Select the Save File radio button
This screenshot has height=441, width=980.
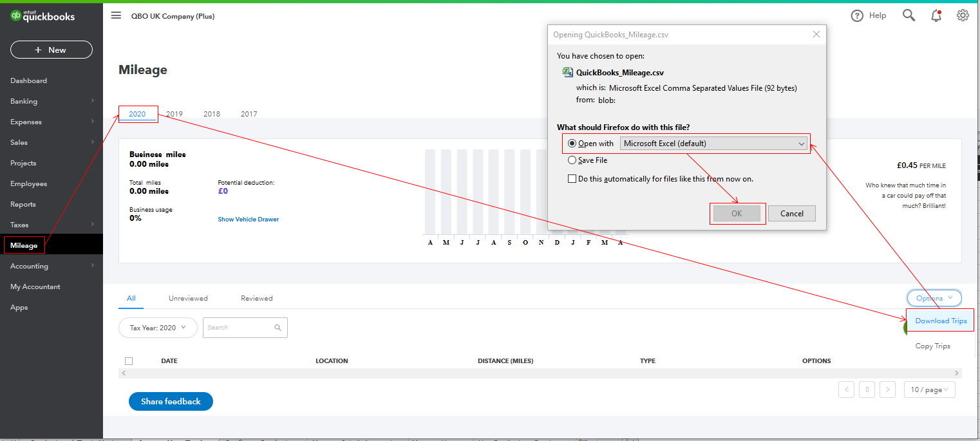click(x=572, y=160)
